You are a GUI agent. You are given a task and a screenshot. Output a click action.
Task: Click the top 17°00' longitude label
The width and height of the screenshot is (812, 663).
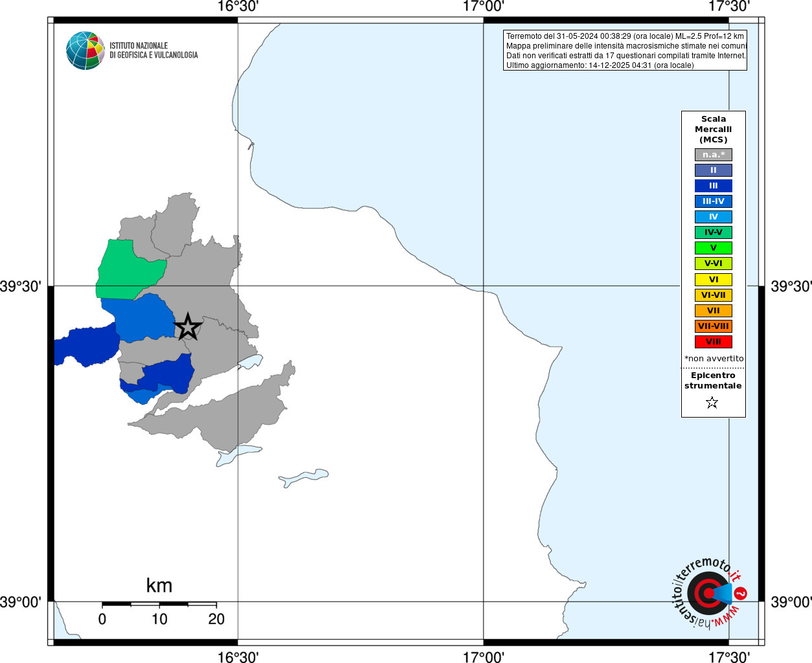pos(484,6)
